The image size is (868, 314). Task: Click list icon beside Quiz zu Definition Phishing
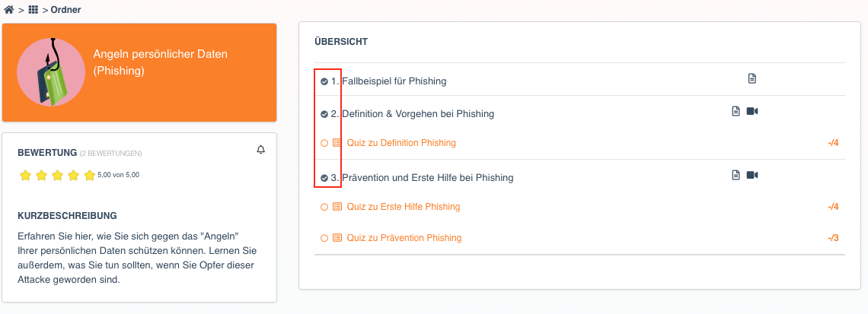click(337, 143)
